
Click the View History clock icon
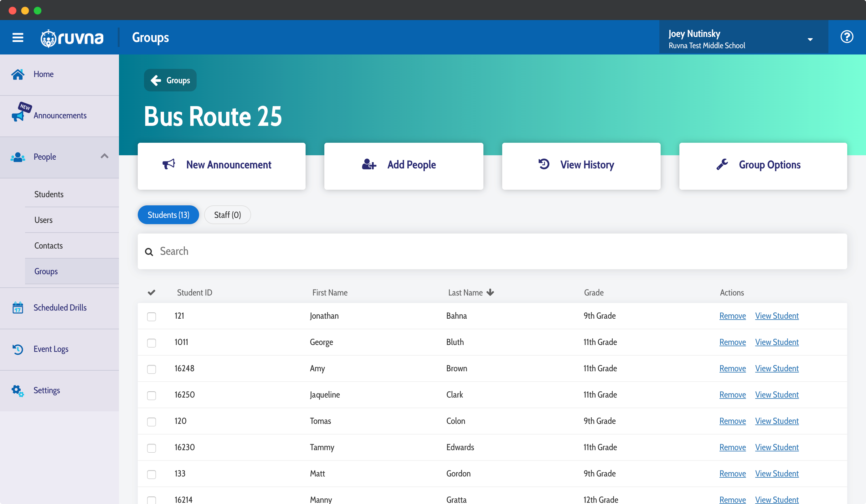click(x=544, y=165)
